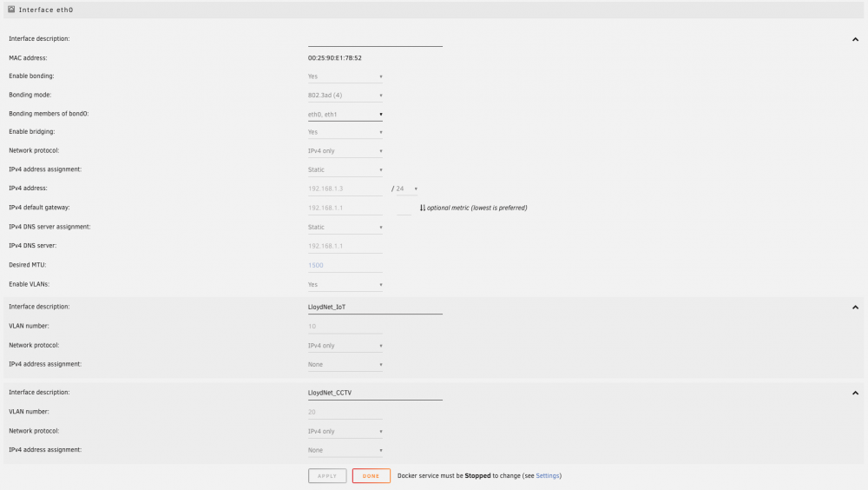
Task: Click the 'Bonding members of bond0:' label
Action: (49, 114)
